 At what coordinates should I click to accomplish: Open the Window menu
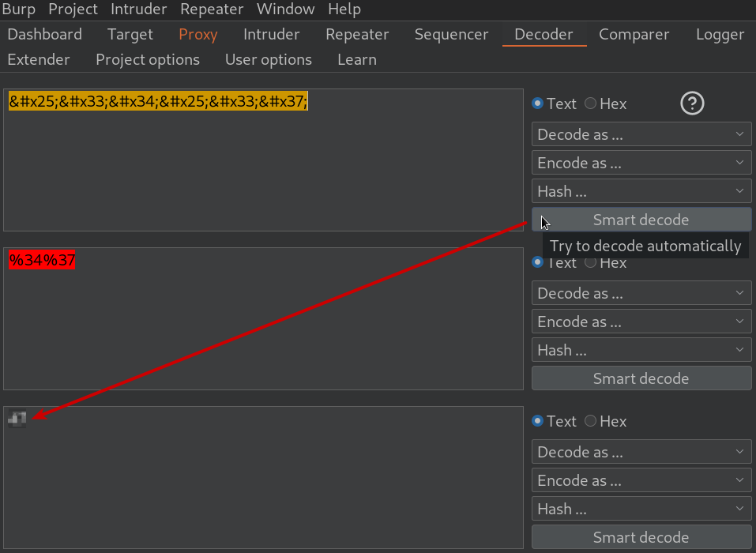coord(285,9)
